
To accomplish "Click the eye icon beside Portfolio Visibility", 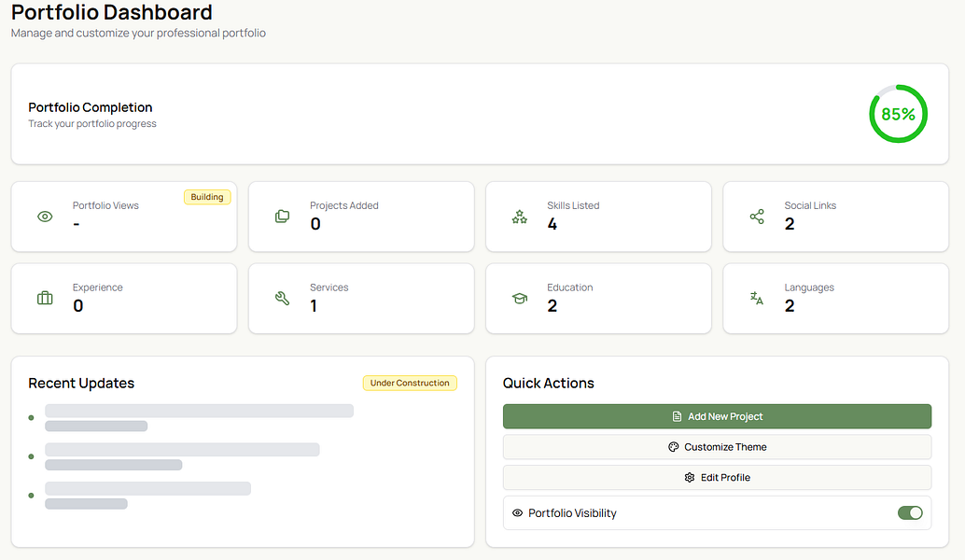I will tap(518, 513).
